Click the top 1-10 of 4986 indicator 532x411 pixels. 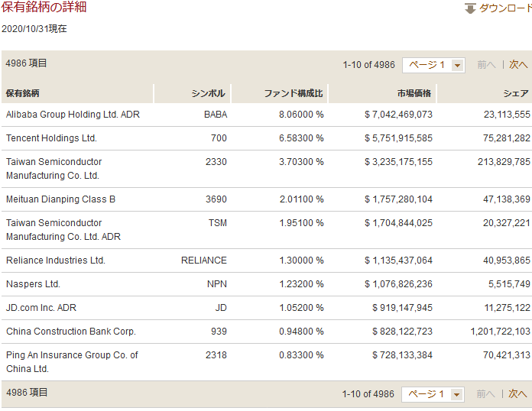pos(368,65)
